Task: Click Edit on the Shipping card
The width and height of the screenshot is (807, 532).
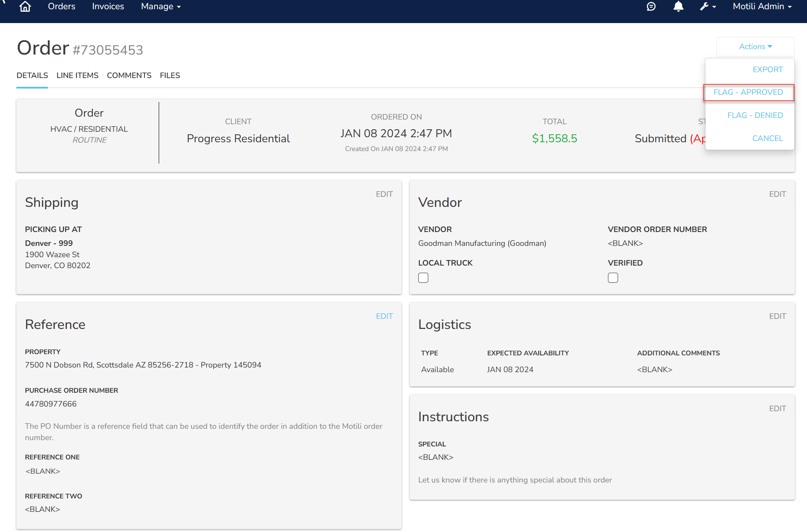Action: (x=384, y=194)
